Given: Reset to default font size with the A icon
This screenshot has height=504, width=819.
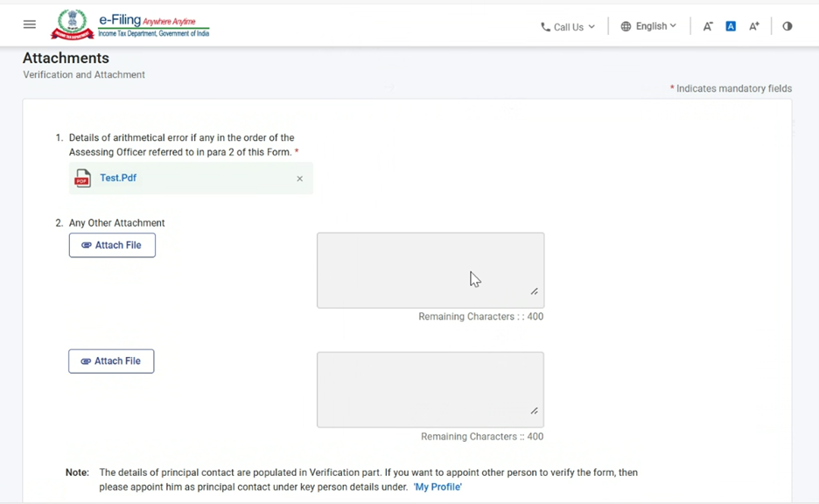Looking at the screenshot, I should click(731, 26).
